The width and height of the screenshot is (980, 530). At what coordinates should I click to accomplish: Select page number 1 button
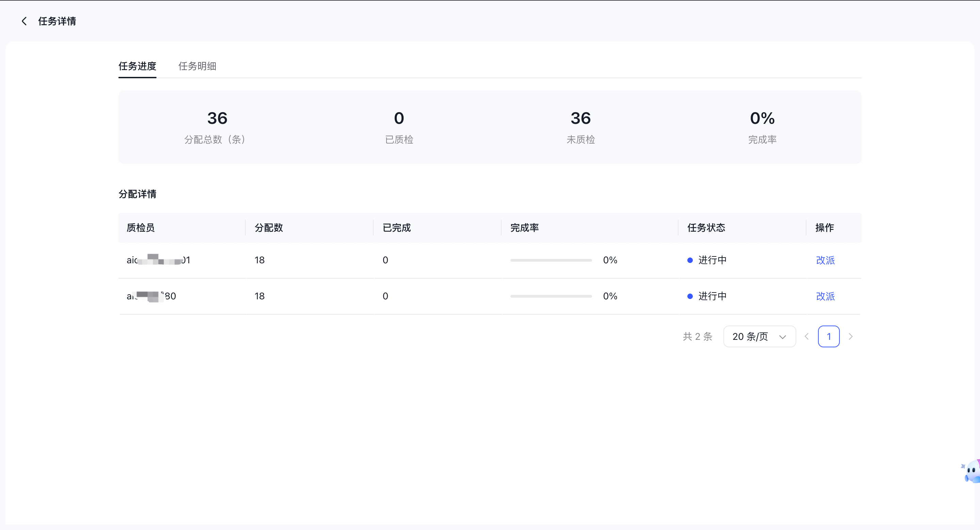(829, 336)
